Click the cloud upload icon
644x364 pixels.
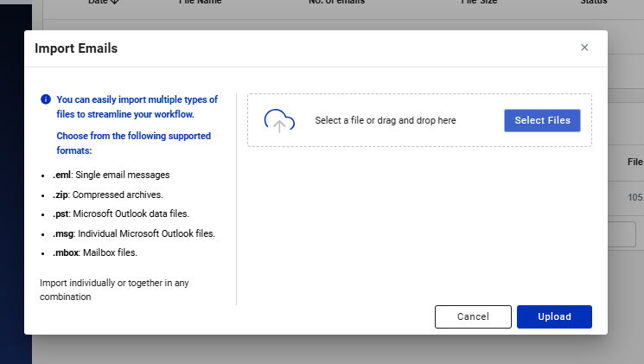coord(279,121)
